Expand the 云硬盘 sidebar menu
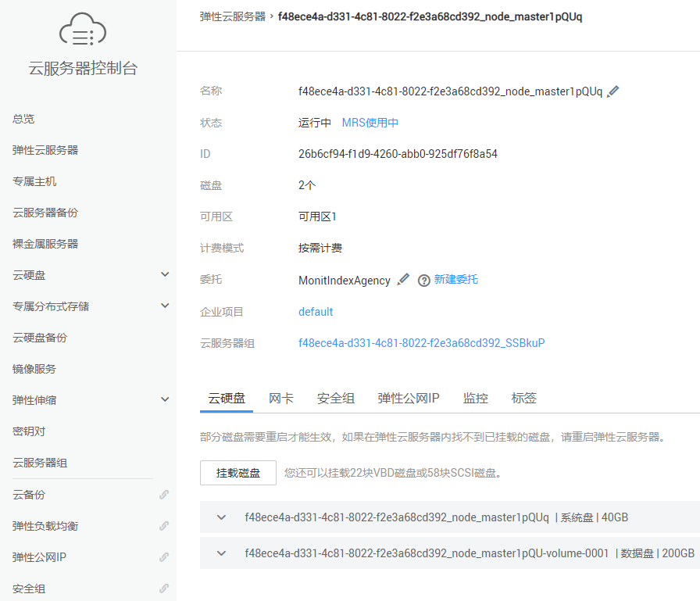Image resolution: width=700 pixels, height=601 pixels. 165,274
